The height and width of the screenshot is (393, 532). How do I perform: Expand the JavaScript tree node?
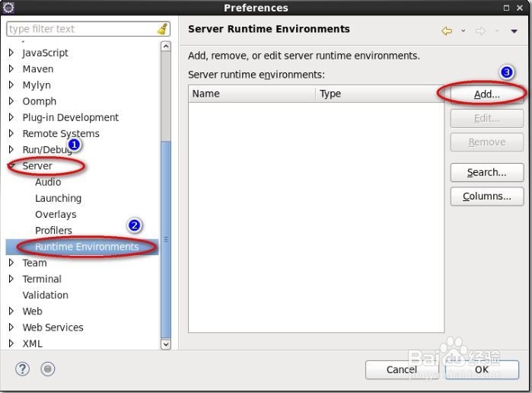click(11, 53)
